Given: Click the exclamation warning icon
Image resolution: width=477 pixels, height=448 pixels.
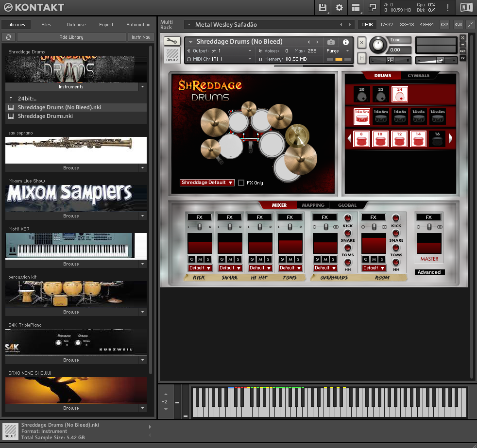Looking at the screenshot, I should [447, 7].
